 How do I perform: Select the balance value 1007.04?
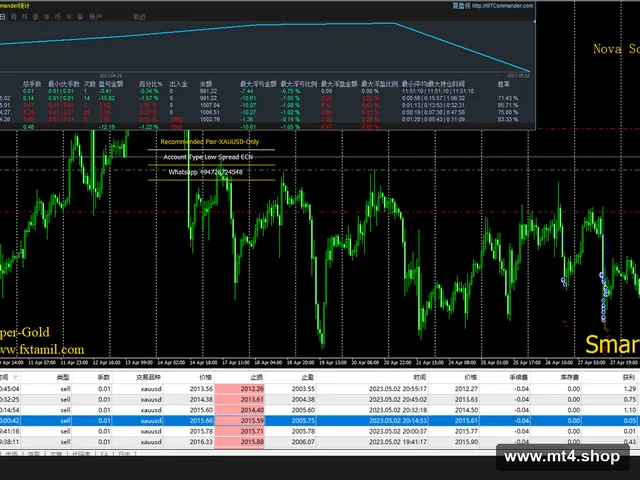(210, 105)
